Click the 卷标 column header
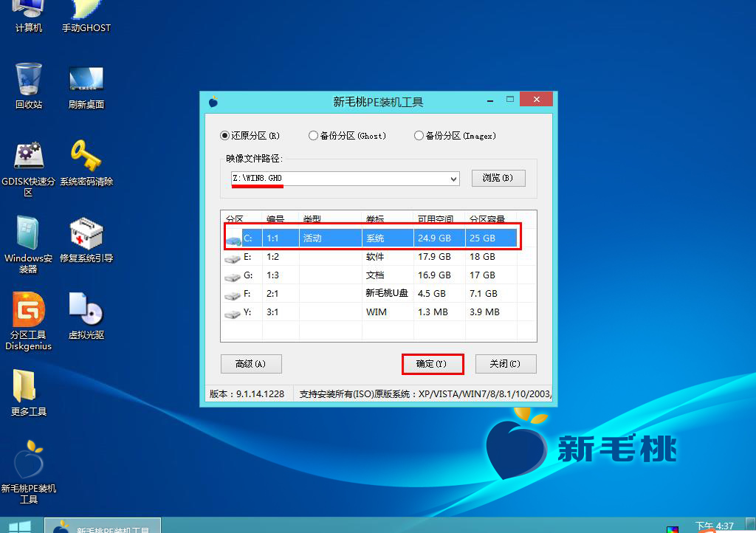This screenshot has width=756, height=533. [387, 218]
